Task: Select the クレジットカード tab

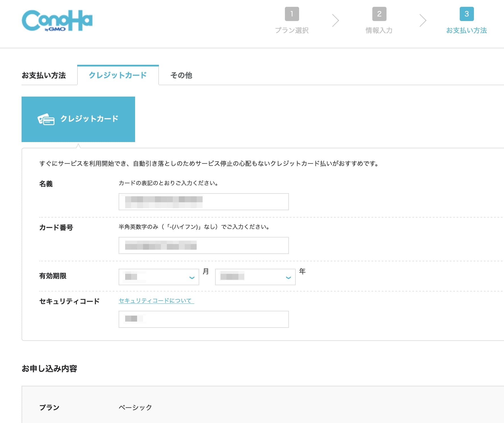Action: (x=118, y=75)
